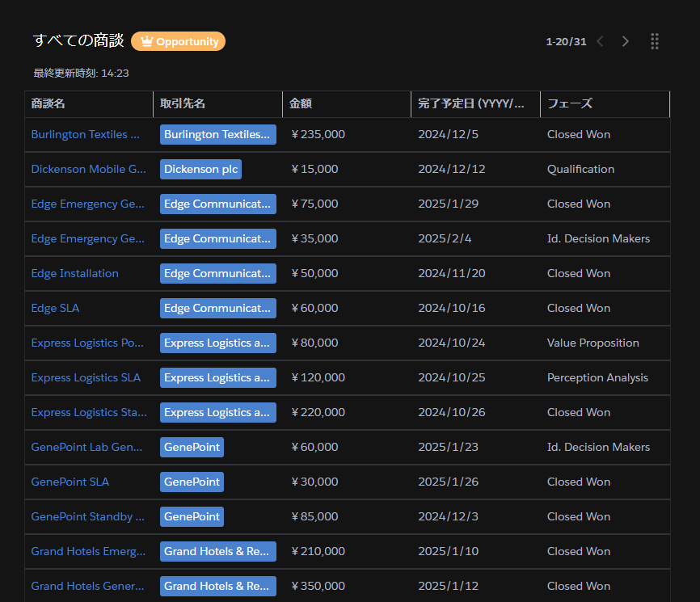Click Grand Hotels account tag in ¥350,000 row
This screenshot has height=602, width=700.
pyautogui.click(x=217, y=586)
